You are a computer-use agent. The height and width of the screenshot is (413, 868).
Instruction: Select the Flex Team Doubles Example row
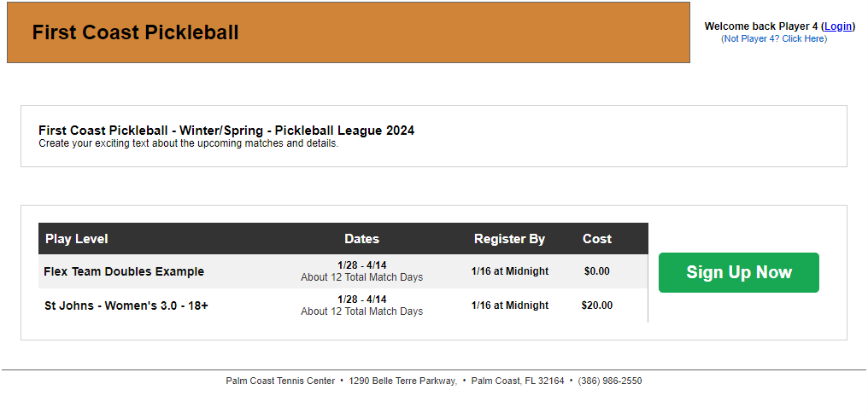(124, 271)
